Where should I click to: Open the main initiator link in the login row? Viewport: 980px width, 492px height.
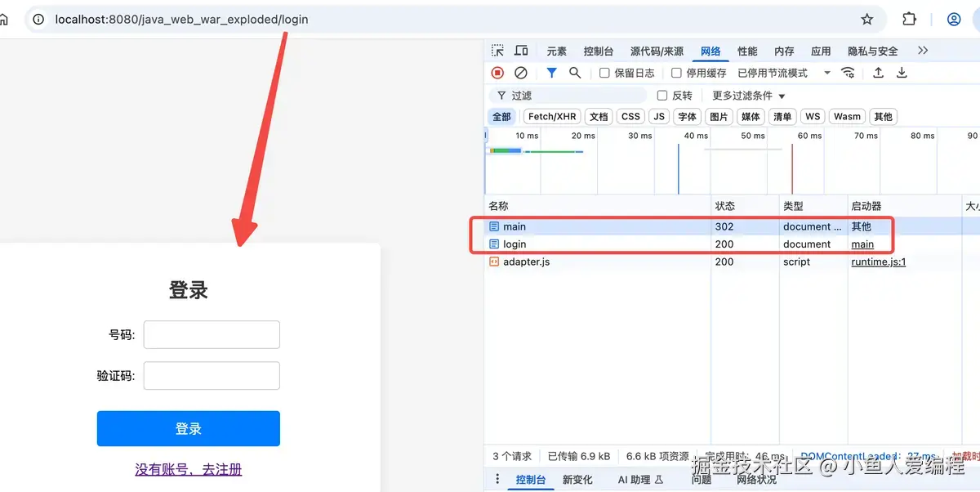862,244
